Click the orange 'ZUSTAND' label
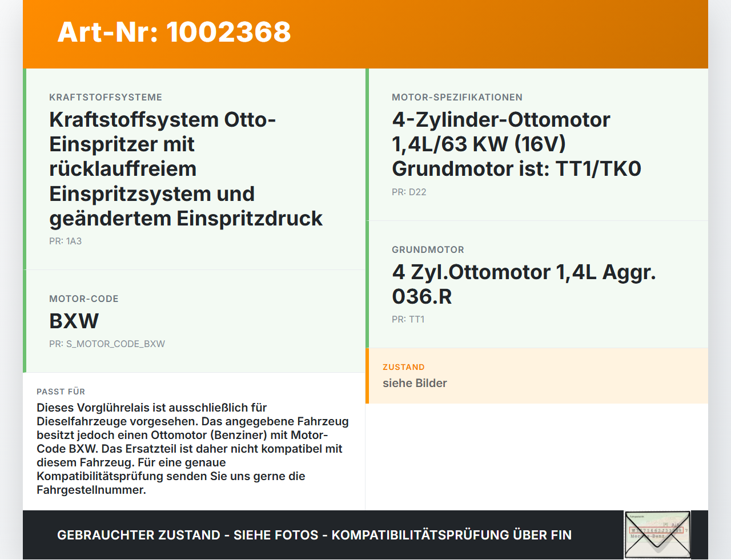The height and width of the screenshot is (560, 731). pyautogui.click(x=404, y=367)
